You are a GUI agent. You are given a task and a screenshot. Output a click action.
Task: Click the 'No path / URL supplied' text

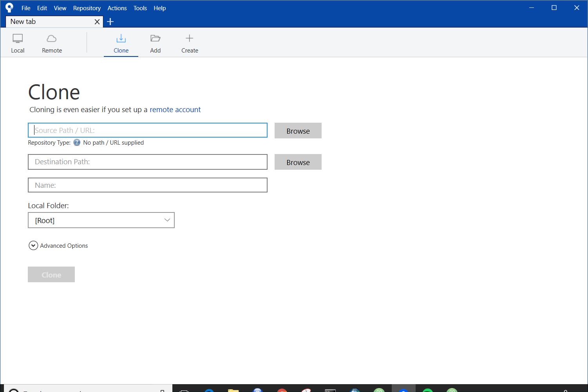tap(113, 142)
